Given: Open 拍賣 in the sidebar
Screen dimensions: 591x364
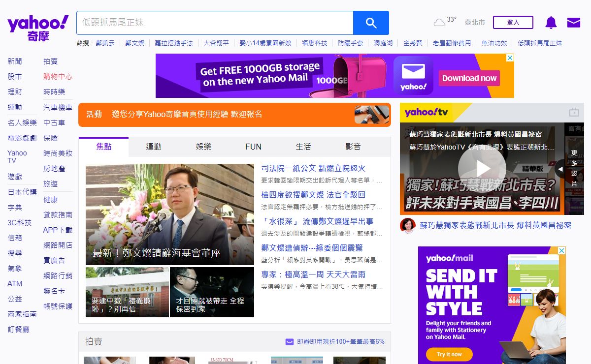Looking at the screenshot, I should pos(51,61).
